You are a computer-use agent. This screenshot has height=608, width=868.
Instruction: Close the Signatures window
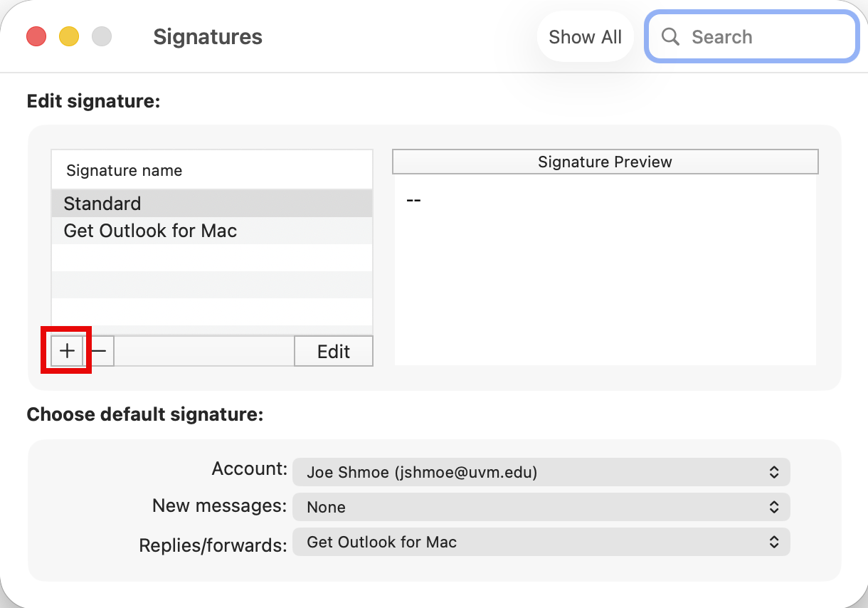click(36, 36)
